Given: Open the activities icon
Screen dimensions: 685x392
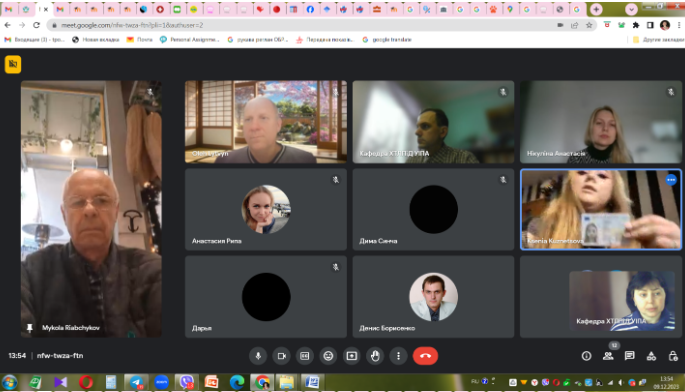Looking at the screenshot, I should pyautogui.click(x=651, y=356).
